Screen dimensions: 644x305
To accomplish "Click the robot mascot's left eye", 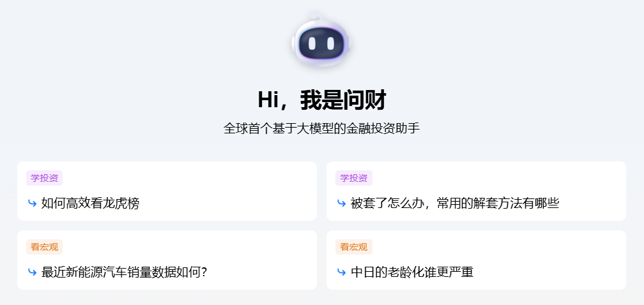I will [x=312, y=43].
